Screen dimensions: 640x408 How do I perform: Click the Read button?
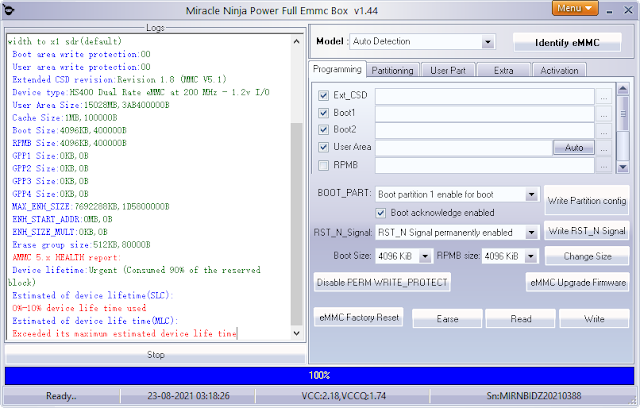click(x=521, y=319)
